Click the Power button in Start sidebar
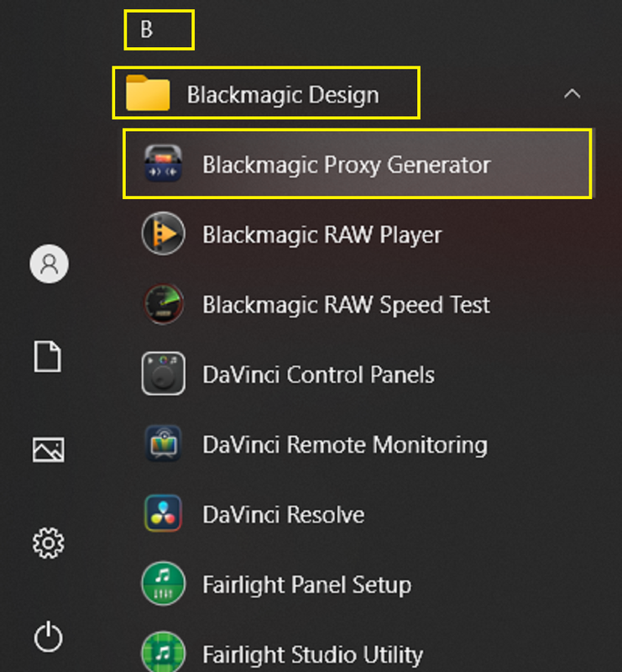Viewport: 622px width, 672px height. coord(49,637)
